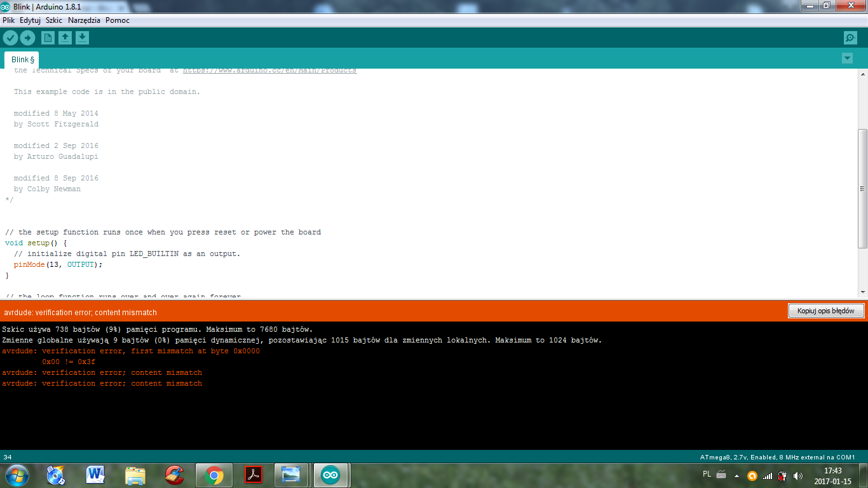
Task: Click the battery power tray icon
Action: pyautogui.click(x=783, y=475)
